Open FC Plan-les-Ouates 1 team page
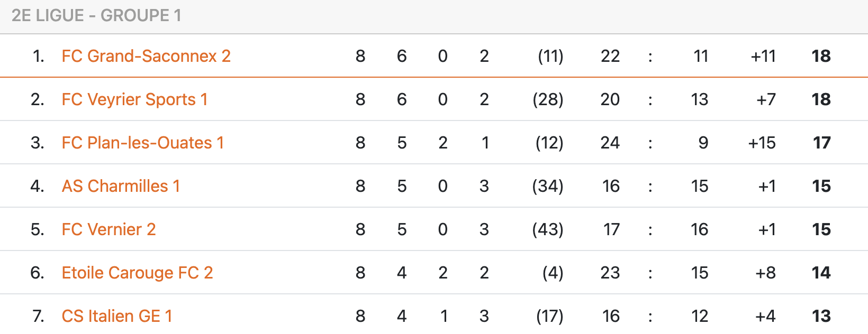 pos(143,143)
